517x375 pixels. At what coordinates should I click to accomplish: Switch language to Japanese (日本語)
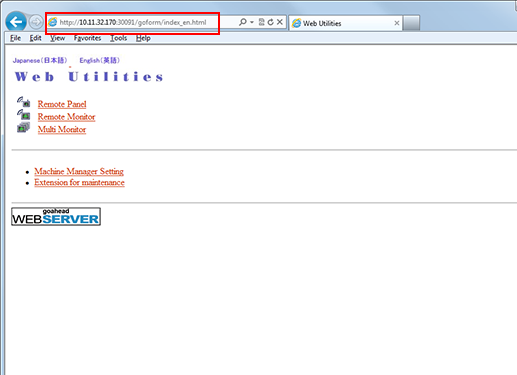(40, 60)
